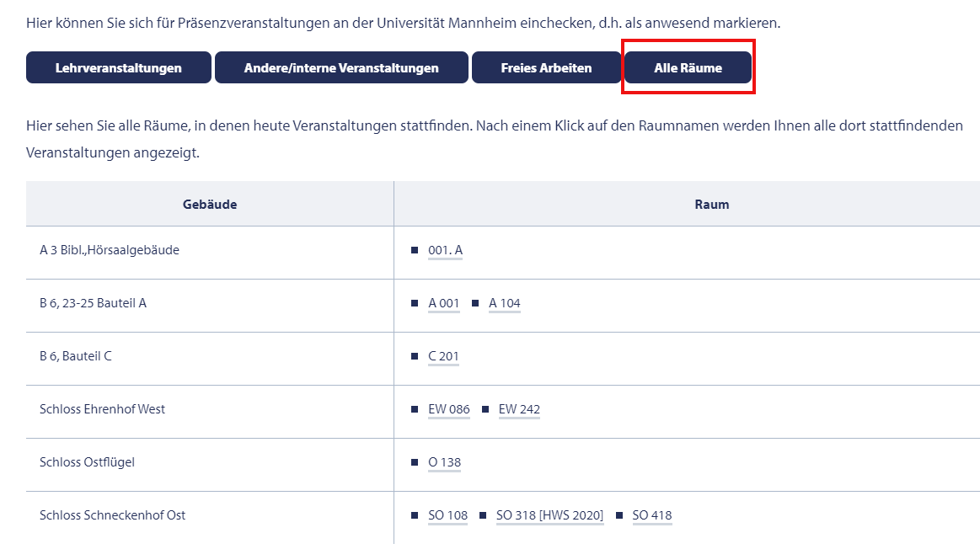
Task: Click the Raum column header
Action: click(x=712, y=205)
